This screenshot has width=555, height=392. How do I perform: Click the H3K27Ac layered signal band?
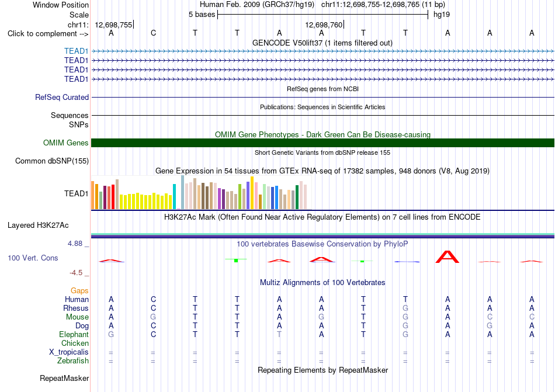click(x=322, y=235)
